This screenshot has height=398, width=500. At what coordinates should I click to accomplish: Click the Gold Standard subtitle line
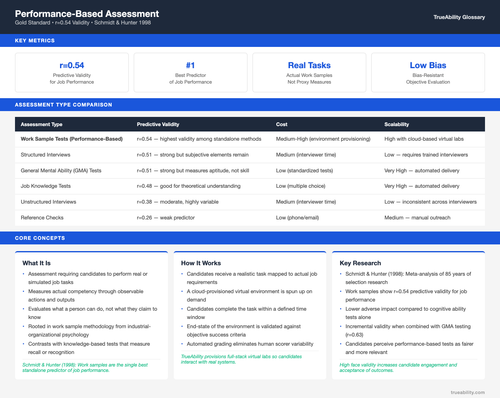click(x=83, y=23)
